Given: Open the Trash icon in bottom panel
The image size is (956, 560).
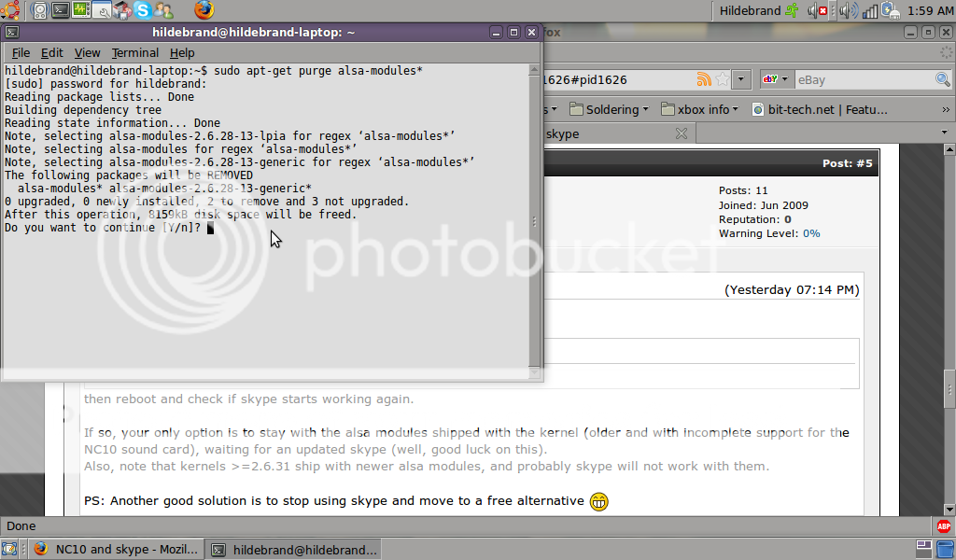Looking at the screenshot, I should (946, 548).
